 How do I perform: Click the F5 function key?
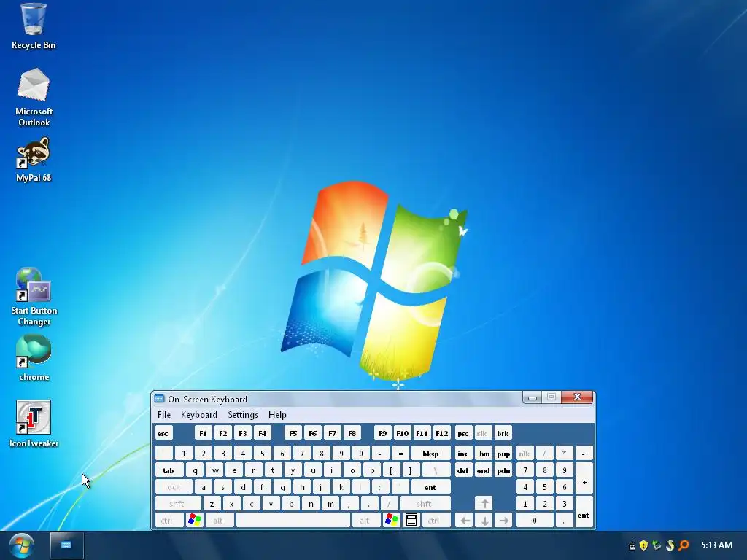(293, 433)
